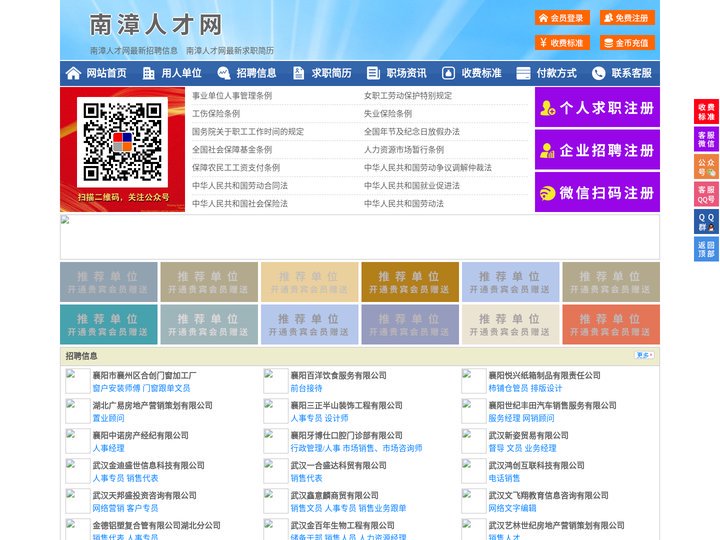Open 事业单位人事管理条例 link
This screenshot has width=720, height=540.
232,96
